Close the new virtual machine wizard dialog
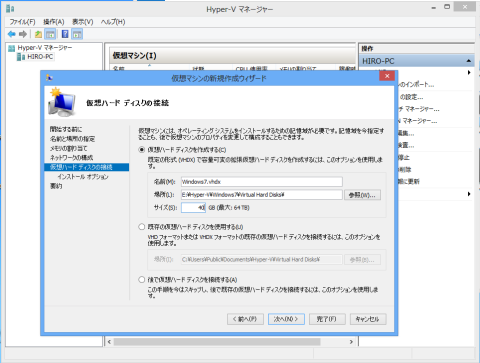 (x=387, y=76)
